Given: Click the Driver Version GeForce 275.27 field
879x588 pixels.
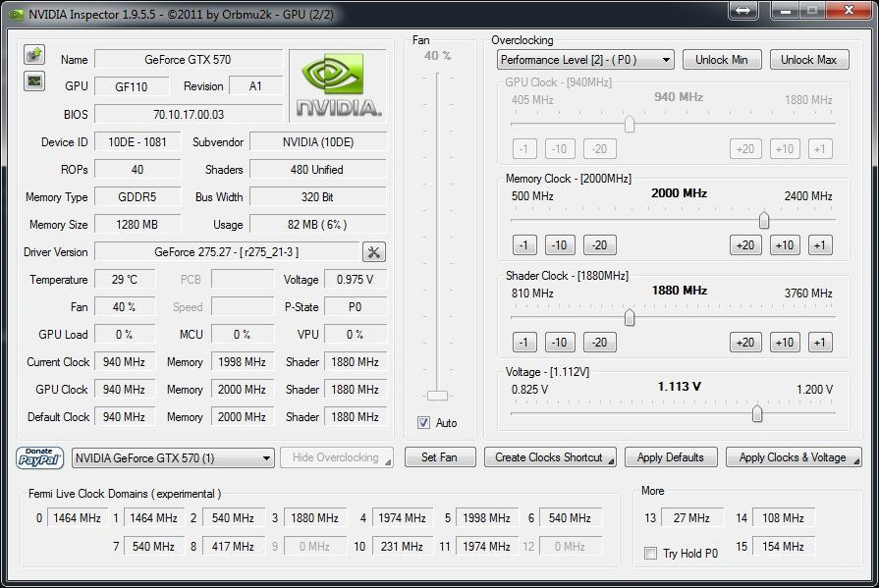Looking at the screenshot, I should tap(227, 252).
